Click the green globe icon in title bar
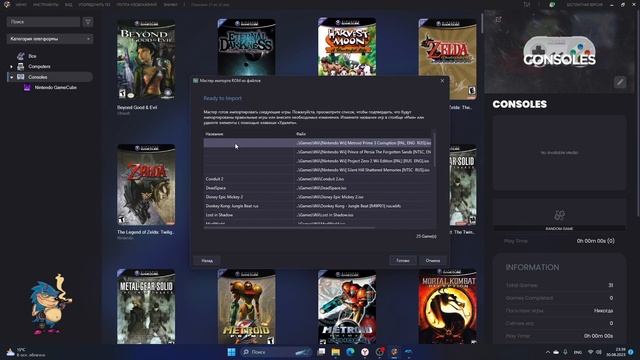 click(552, 4)
